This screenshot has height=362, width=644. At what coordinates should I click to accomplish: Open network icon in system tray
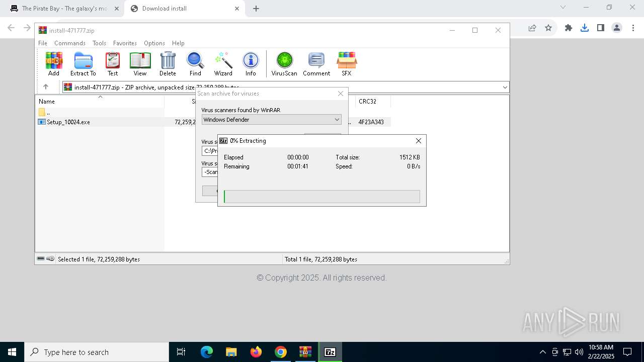click(x=567, y=352)
